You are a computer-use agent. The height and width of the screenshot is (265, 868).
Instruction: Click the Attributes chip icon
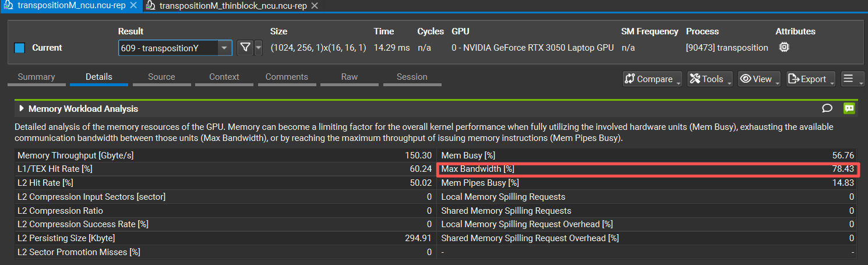click(x=784, y=48)
